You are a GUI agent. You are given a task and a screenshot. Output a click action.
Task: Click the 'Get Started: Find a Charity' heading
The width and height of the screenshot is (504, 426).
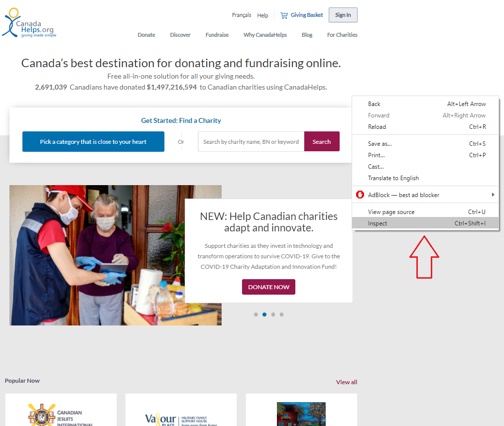(181, 120)
